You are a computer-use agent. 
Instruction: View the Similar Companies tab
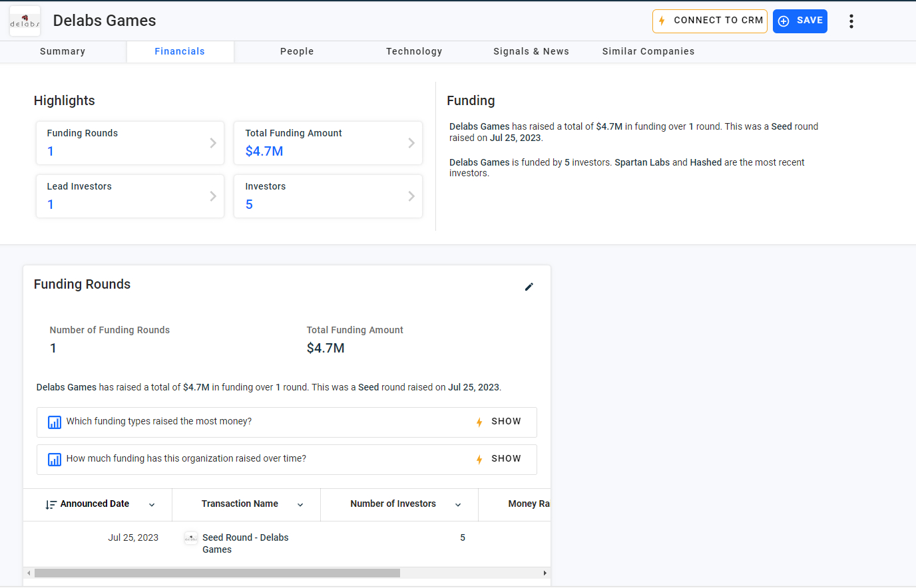(x=648, y=51)
